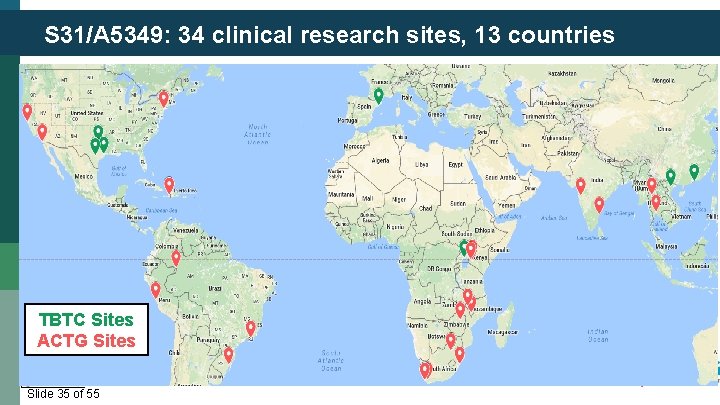This screenshot has width=720, height=405.
Task: Click the 'Algeria' map label
Action: click(x=380, y=161)
